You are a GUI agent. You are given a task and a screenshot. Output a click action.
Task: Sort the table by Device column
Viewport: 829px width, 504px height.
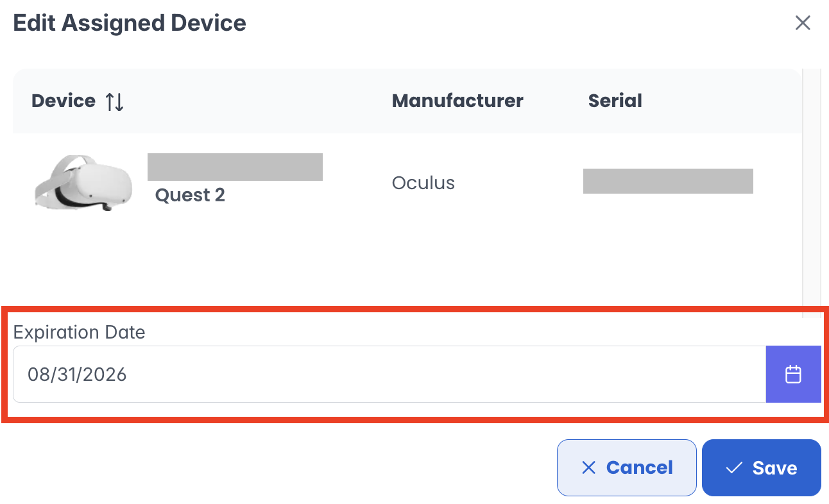[x=115, y=101]
